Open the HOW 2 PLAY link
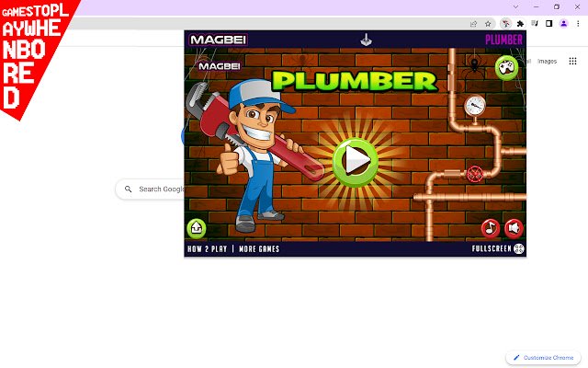 pyautogui.click(x=207, y=249)
